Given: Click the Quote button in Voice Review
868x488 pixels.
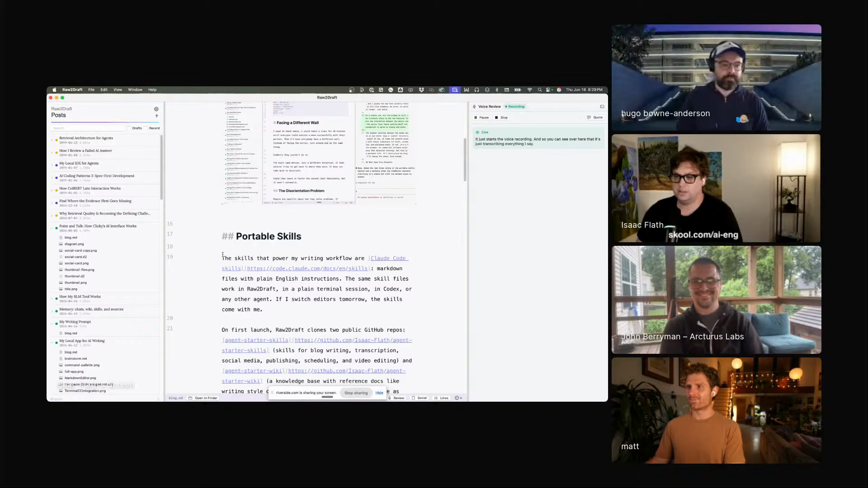Looking at the screenshot, I should point(595,117).
